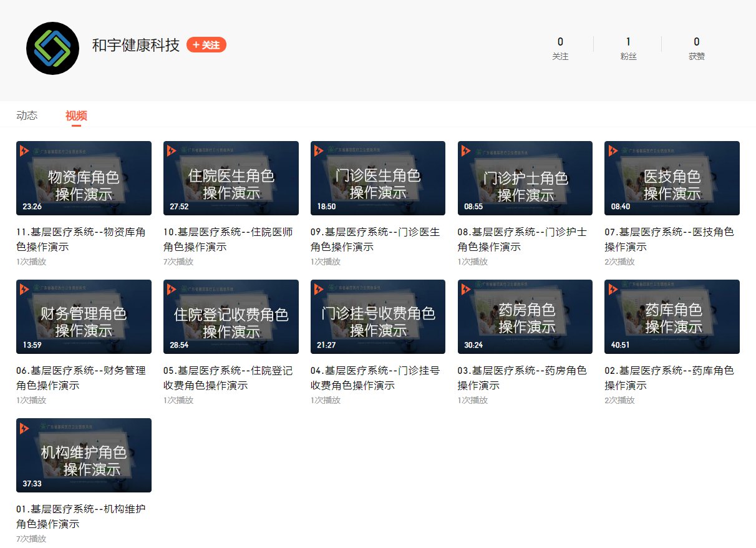Play the 住院医生角色 video thumbnail
The image size is (756, 548).
[231, 178]
